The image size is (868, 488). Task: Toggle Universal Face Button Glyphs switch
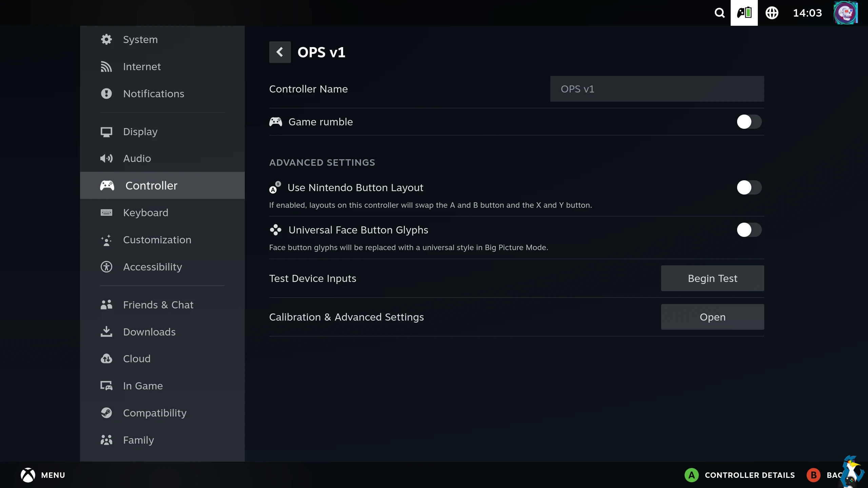pos(749,230)
